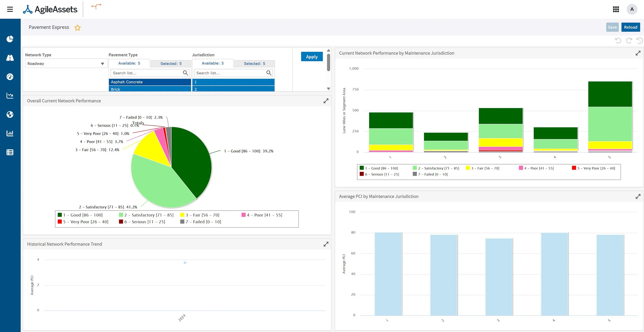Screen dimensions: 644x332
Task: Click Jurisdiction search magnifier icon
Action: 269,73
